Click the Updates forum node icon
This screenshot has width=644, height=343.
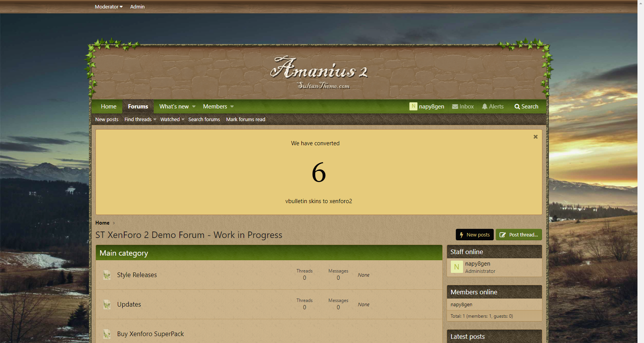click(x=107, y=304)
